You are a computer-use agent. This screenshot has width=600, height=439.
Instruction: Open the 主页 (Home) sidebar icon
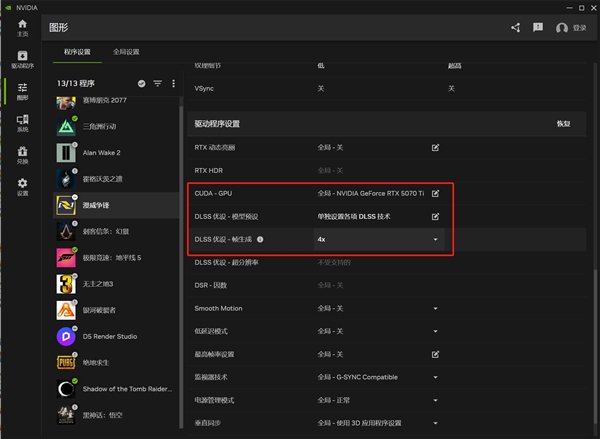21,29
